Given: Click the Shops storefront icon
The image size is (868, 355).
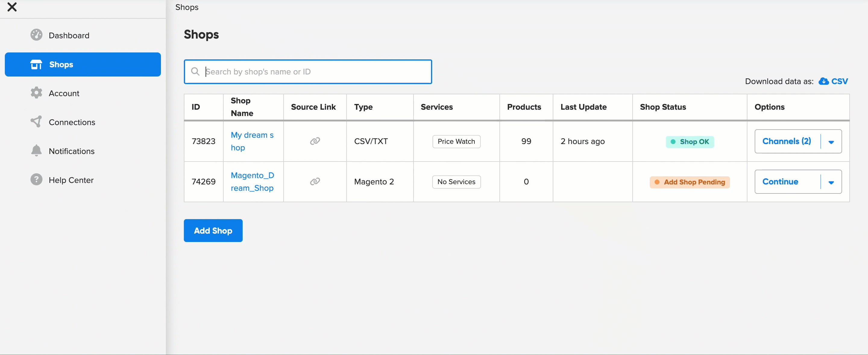Looking at the screenshot, I should (x=36, y=64).
